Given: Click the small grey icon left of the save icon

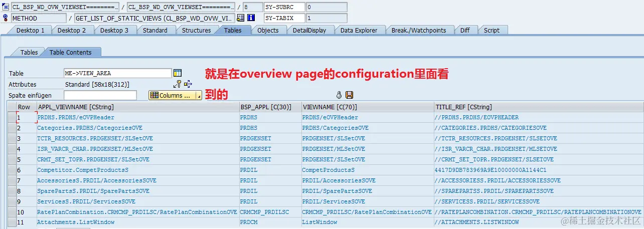Looking at the screenshot, I should coord(339,95).
